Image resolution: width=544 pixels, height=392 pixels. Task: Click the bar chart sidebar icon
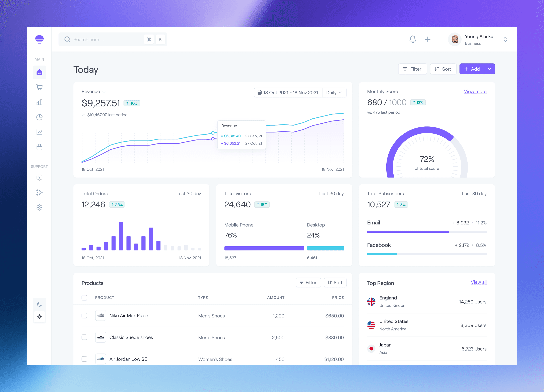(39, 102)
